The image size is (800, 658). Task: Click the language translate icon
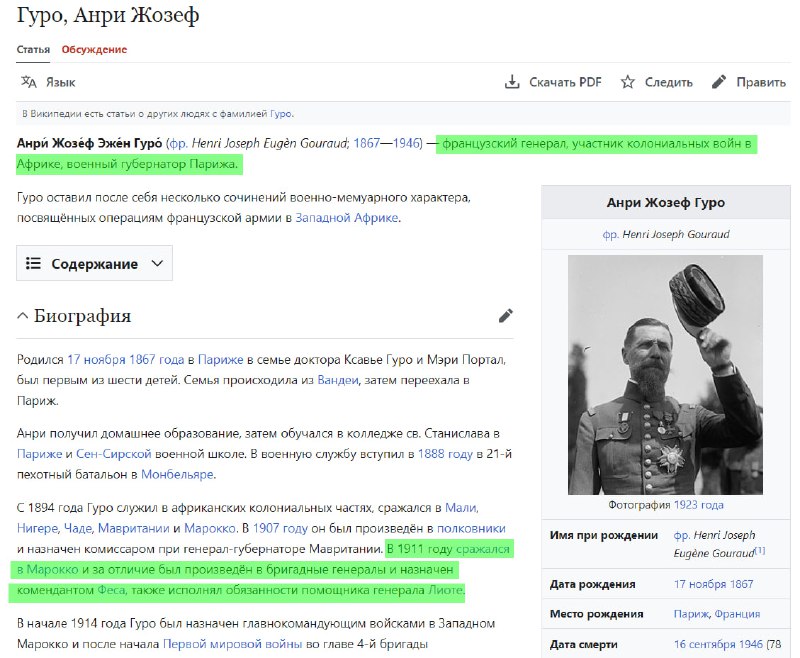click(x=29, y=82)
